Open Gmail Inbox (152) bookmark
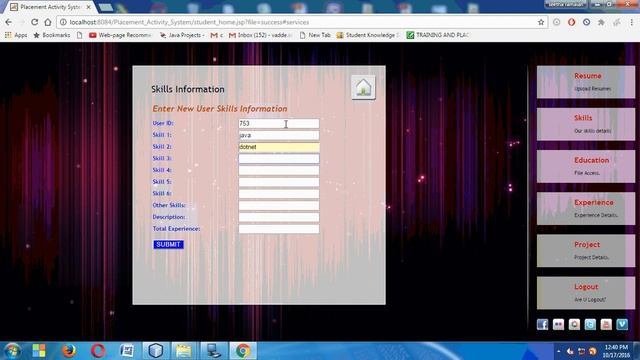 click(x=261, y=35)
